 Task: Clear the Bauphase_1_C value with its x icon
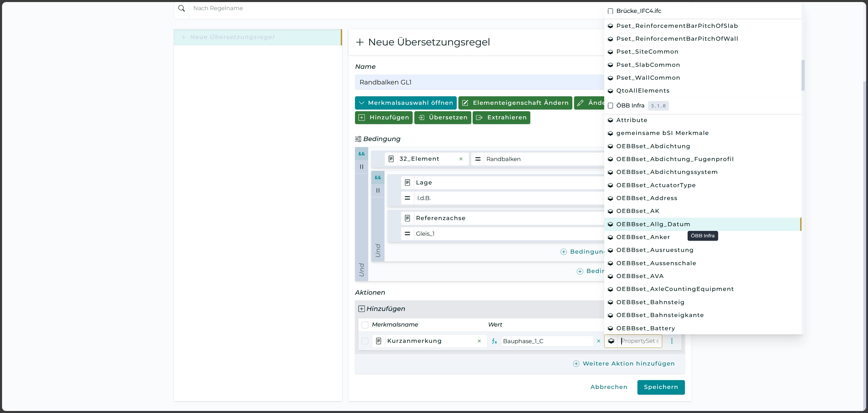[x=598, y=341]
